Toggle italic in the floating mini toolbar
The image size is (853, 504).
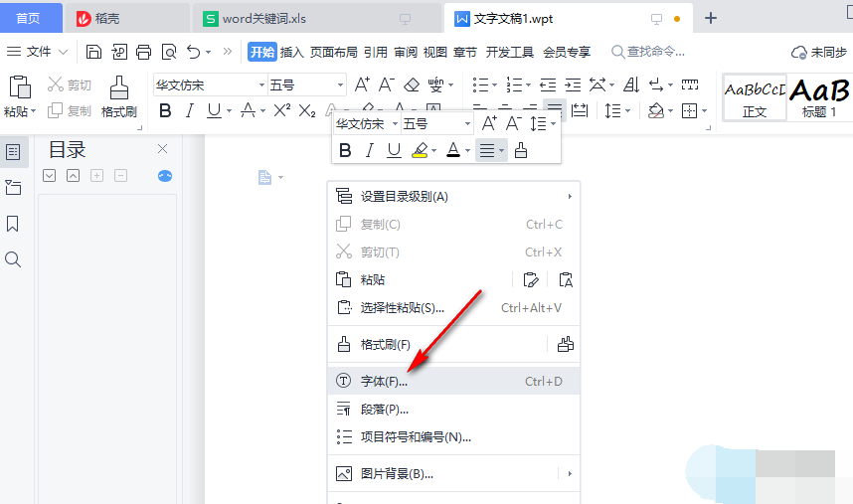pyautogui.click(x=370, y=150)
